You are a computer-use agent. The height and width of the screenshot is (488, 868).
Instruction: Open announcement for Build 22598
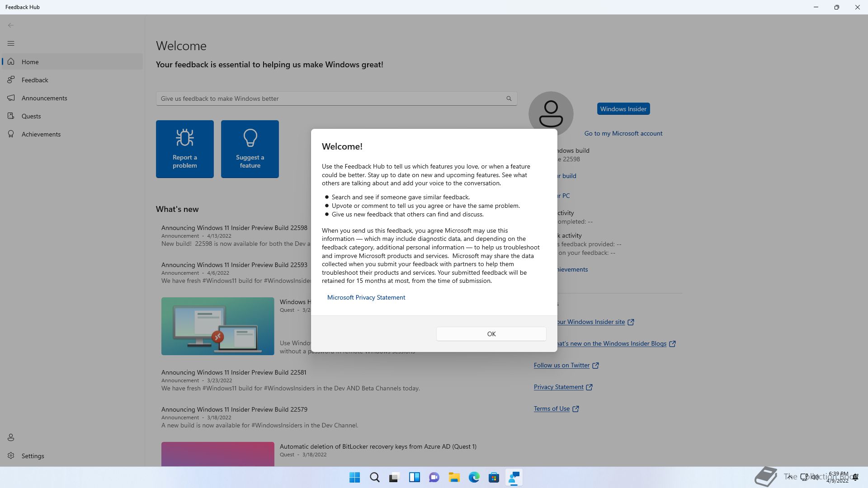pyautogui.click(x=234, y=228)
